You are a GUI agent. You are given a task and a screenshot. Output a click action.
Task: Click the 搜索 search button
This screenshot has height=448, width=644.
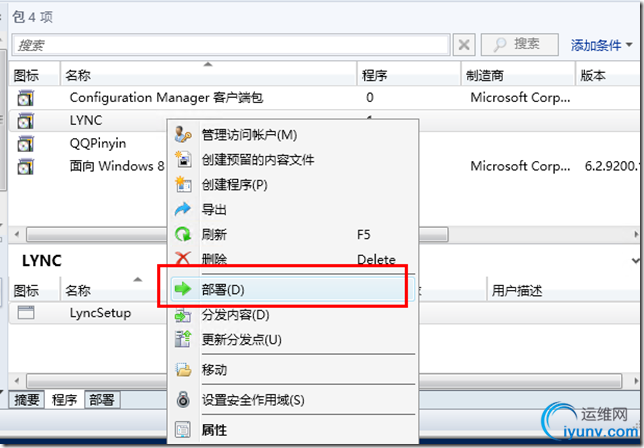pyautogui.click(x=520, y=44)
